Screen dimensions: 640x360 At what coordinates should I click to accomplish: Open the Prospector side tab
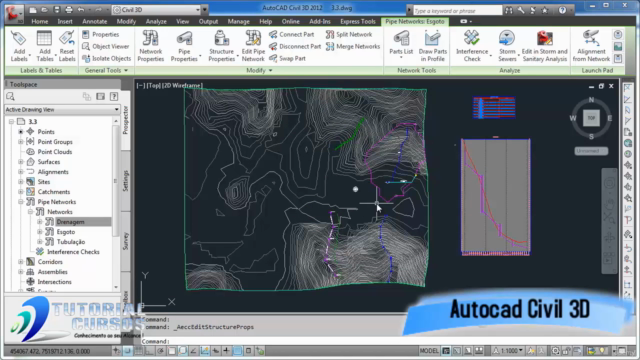[126, 120]
